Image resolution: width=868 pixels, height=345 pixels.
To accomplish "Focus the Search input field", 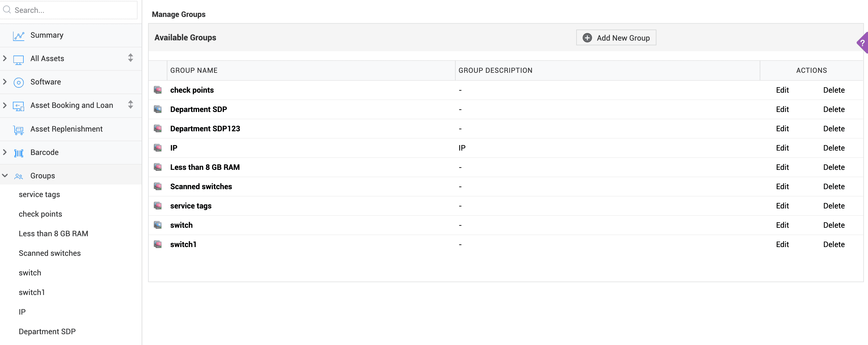I will (x=69, y=10).
